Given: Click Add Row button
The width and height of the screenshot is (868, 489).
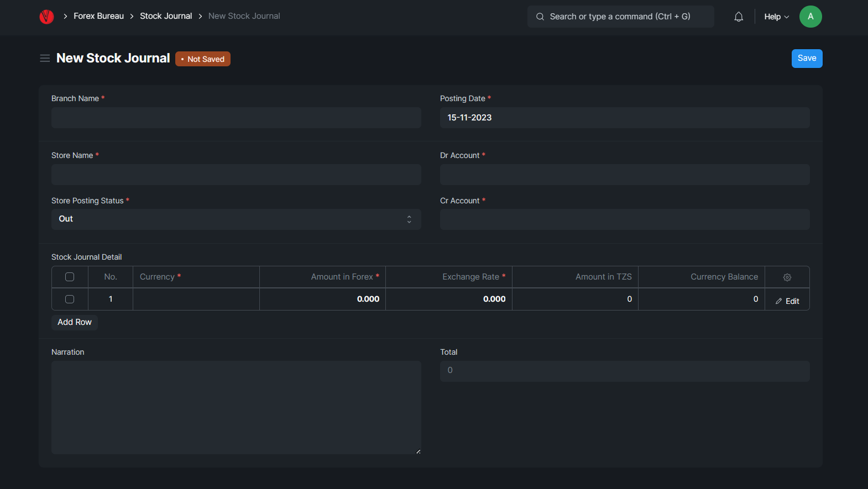Looking at the screenshot, I should coord(75,322).
